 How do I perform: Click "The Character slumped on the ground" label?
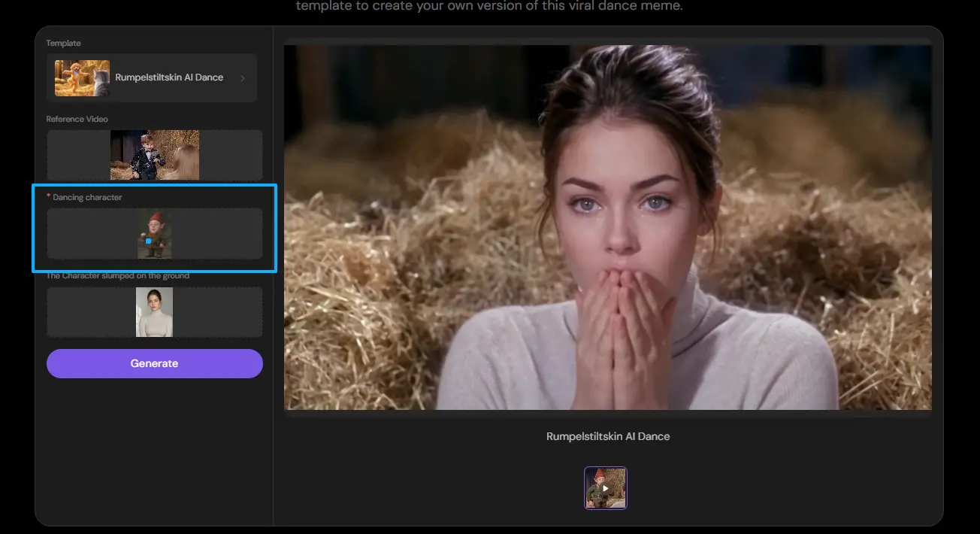[118, 275]
